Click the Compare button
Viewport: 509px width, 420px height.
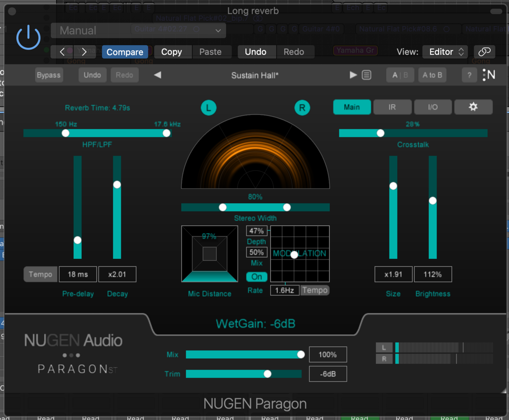(x=125, y=52)
